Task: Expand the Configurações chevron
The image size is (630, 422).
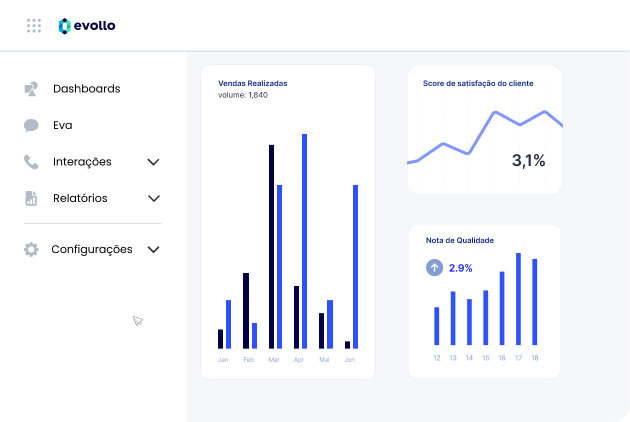Action: tap(153, 250)
